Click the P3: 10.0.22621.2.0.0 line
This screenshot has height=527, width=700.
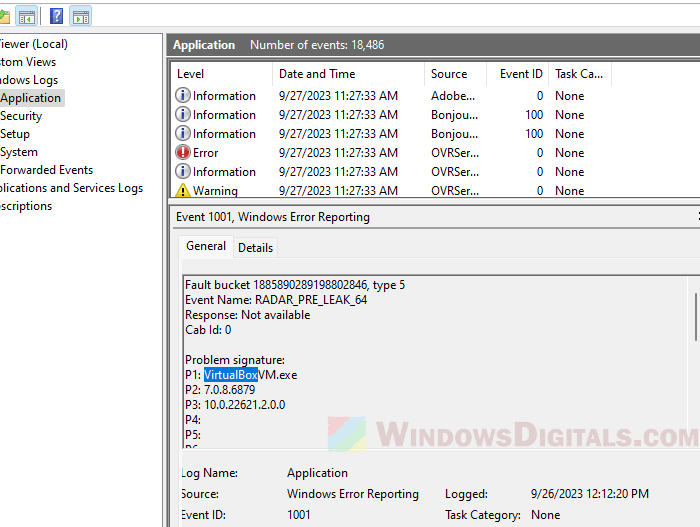pyautogui.click(x=235, y=405)
